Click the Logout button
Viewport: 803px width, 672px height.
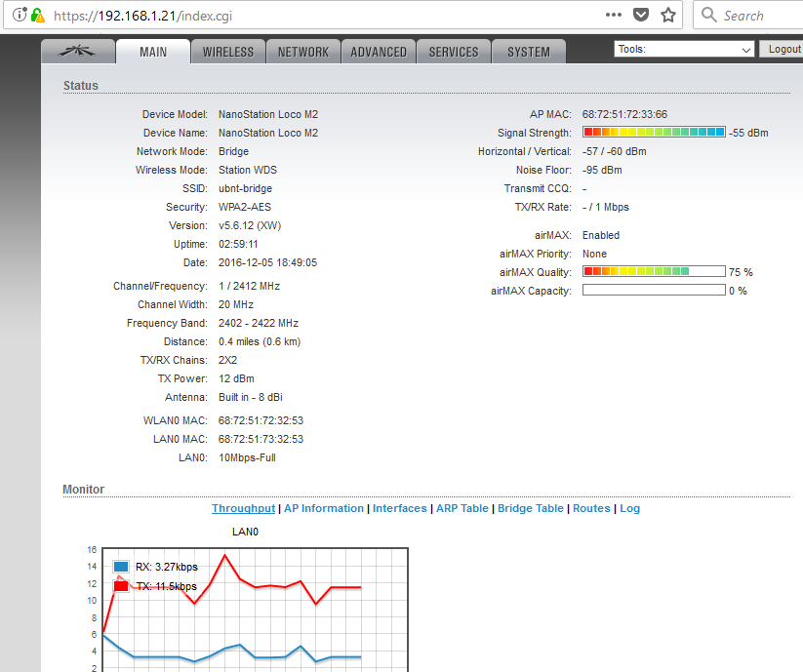pos(783,48)
